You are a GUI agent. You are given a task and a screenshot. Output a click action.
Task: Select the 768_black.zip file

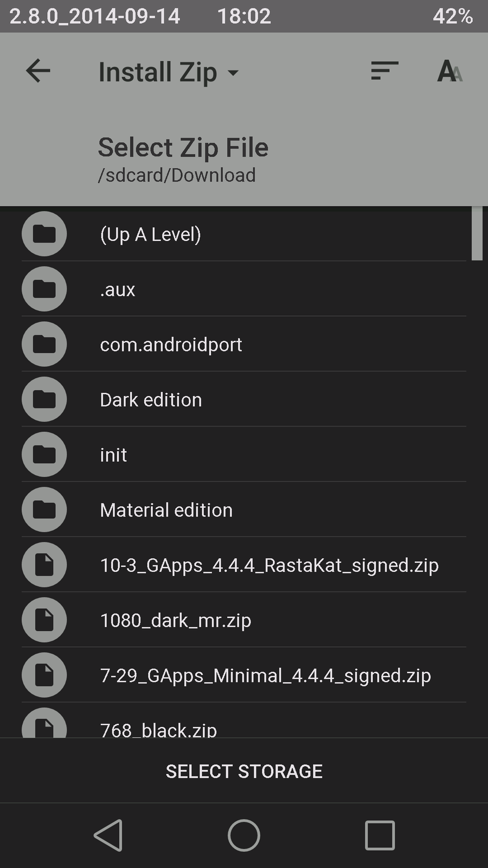[158, 729]
